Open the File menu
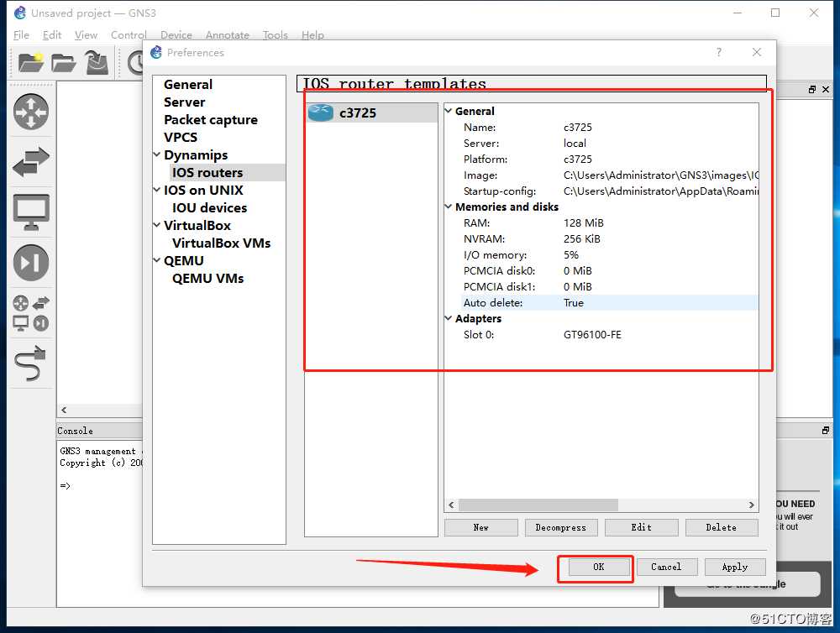840x633 pixels. [x=22, y=35]
